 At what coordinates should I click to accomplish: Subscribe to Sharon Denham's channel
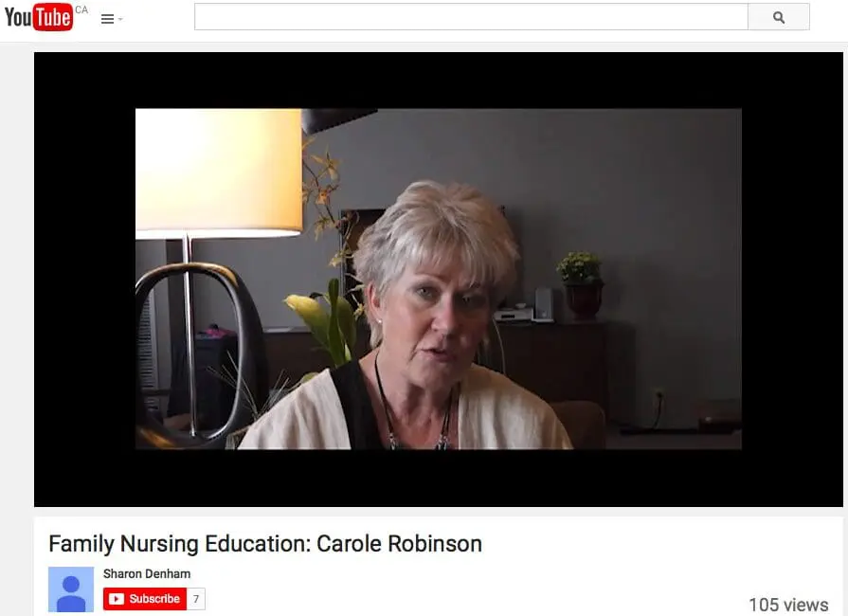pyautogui.click(x=145, y=599)
